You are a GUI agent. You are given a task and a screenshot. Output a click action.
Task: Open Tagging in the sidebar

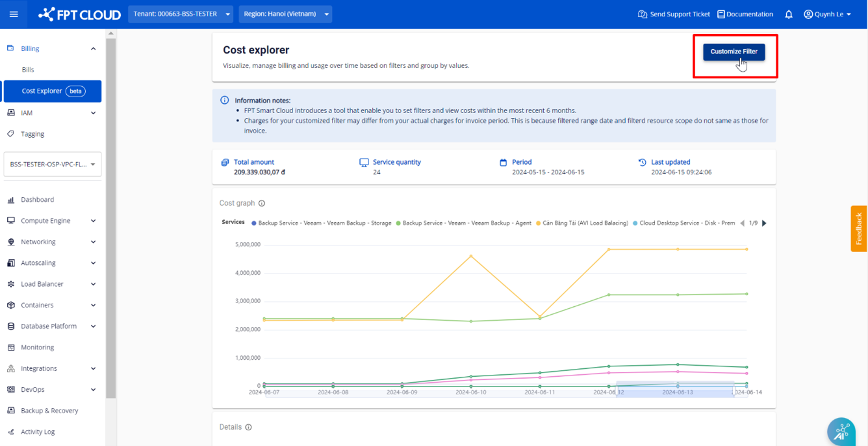pos(32,134)
